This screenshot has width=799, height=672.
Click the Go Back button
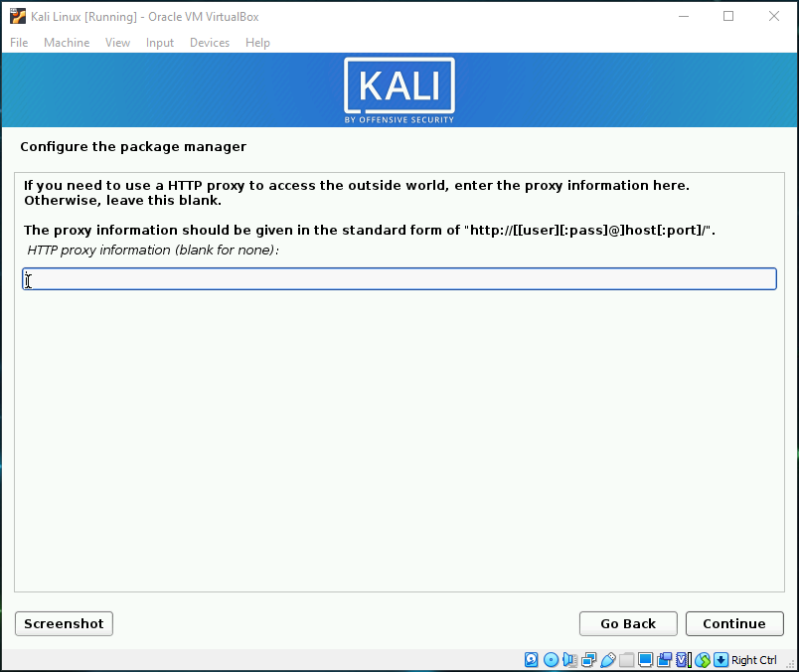tap(628, 623)
